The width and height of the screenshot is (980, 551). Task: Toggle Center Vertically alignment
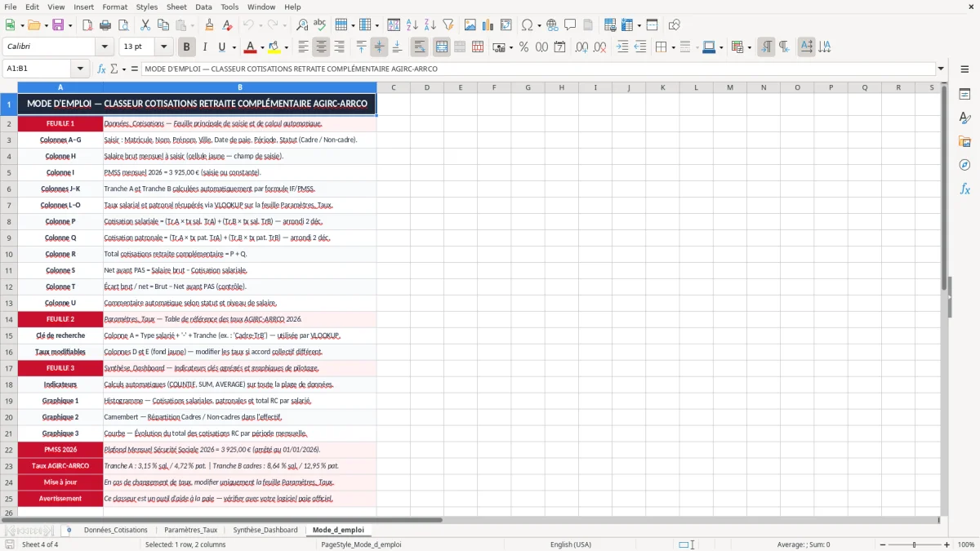pyautogui.click(x=379, y=47)
